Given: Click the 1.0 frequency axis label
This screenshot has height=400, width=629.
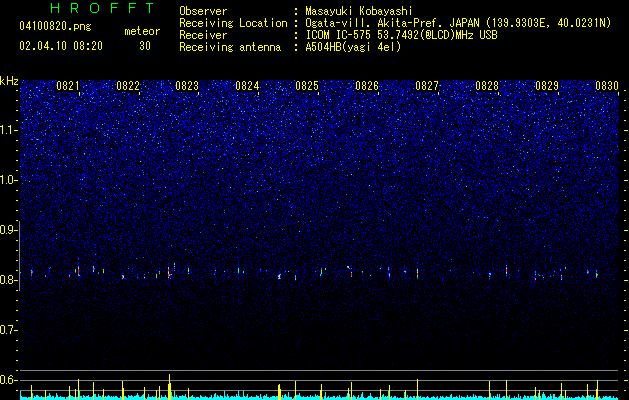Looking at the screenshot, I should [9, 180].
